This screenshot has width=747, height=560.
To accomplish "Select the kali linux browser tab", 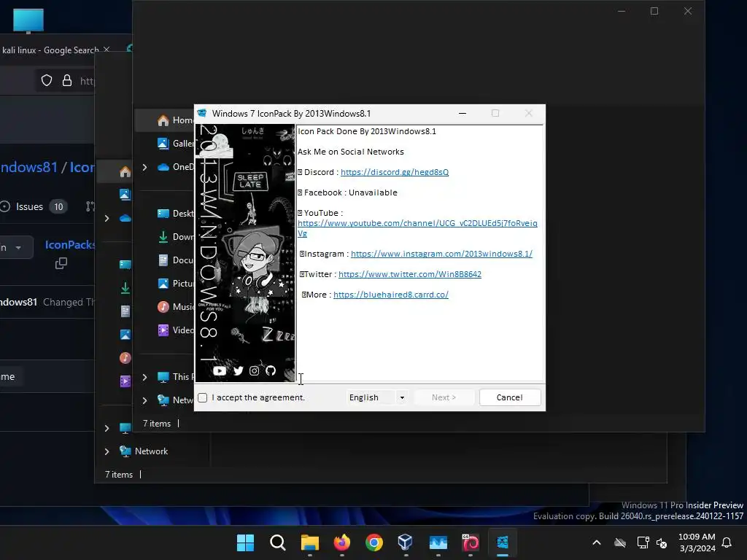I will coord(50,50).
